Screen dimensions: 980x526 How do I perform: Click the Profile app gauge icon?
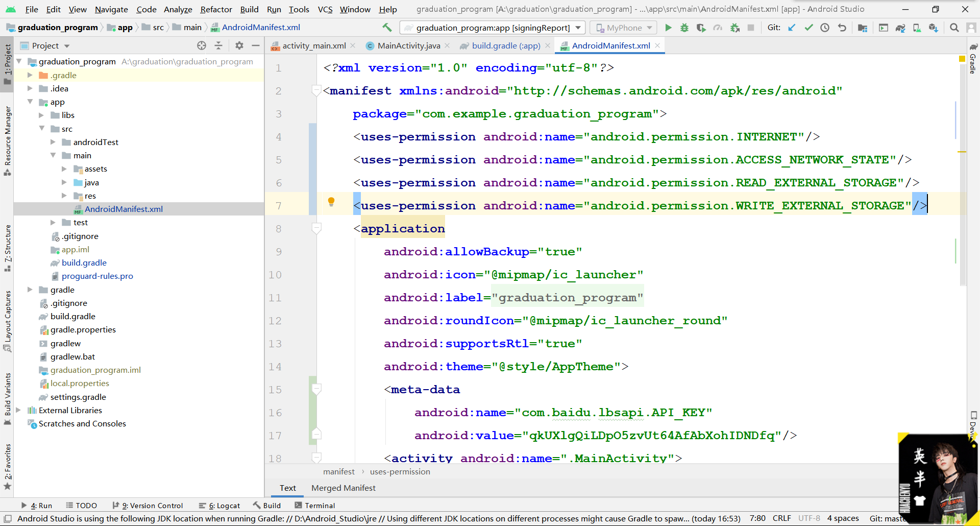718,28
